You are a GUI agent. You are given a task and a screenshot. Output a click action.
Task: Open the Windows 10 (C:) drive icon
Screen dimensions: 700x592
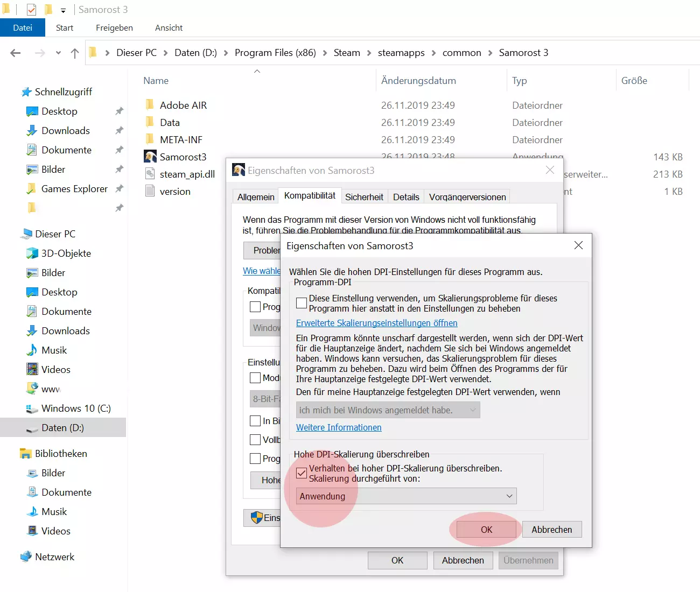tap(32, 408)
